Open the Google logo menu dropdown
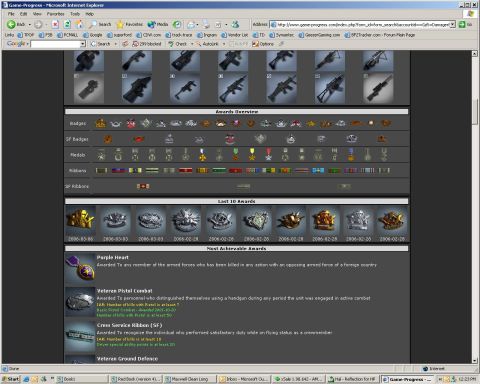The height and width of the screenshot is (384, 480). click(x=28, y=44)
